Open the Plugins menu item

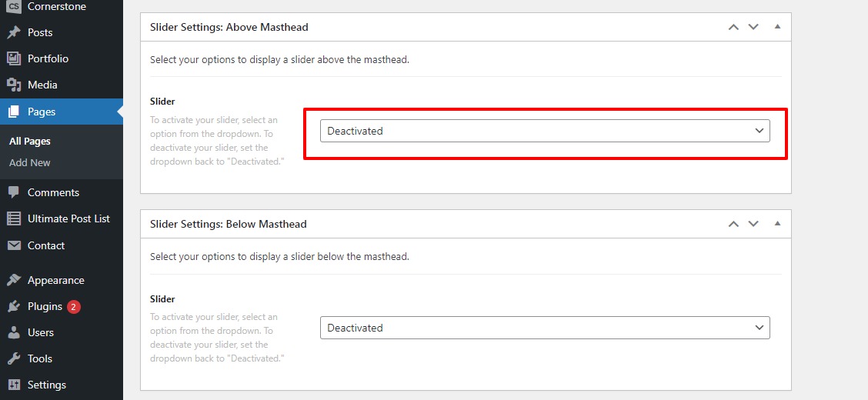pos(45,306)
